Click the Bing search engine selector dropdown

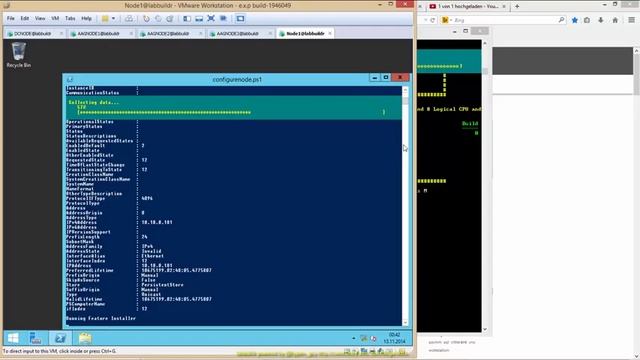[447, 20]
